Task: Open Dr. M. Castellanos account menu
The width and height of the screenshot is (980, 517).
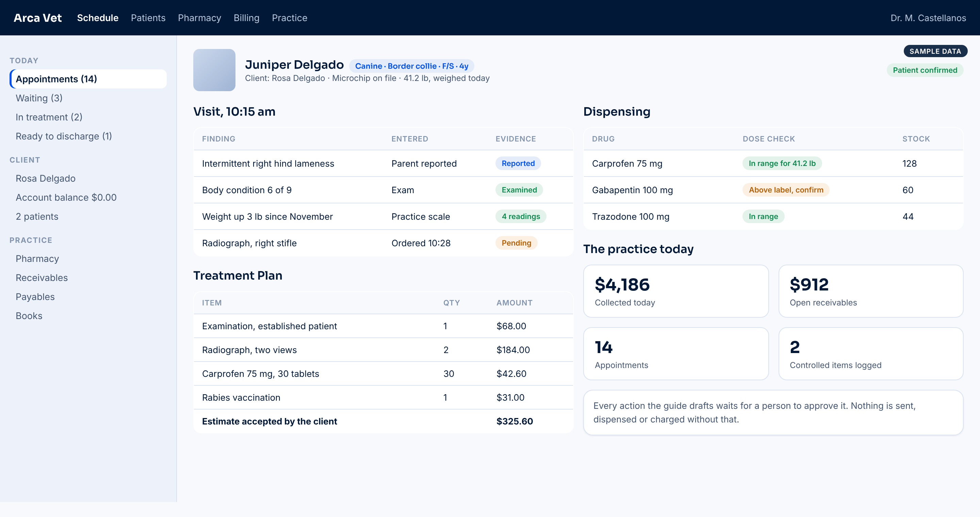Action: click(x=928, y=18)
